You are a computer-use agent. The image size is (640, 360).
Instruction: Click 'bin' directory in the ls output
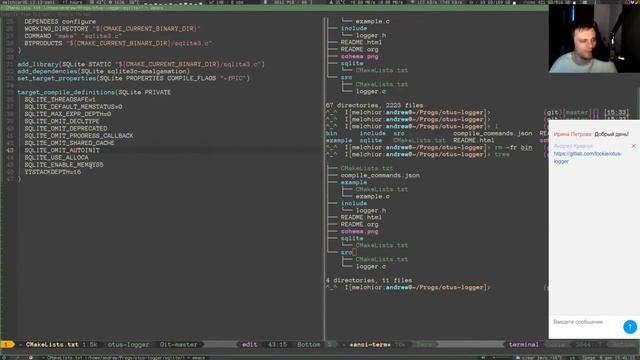[331, 133]
